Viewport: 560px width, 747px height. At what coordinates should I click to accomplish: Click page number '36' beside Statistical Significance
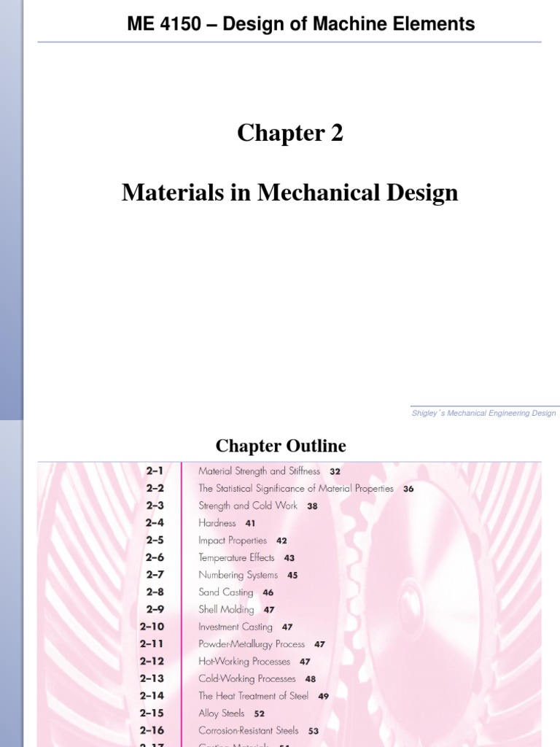[x=408, y=489]
